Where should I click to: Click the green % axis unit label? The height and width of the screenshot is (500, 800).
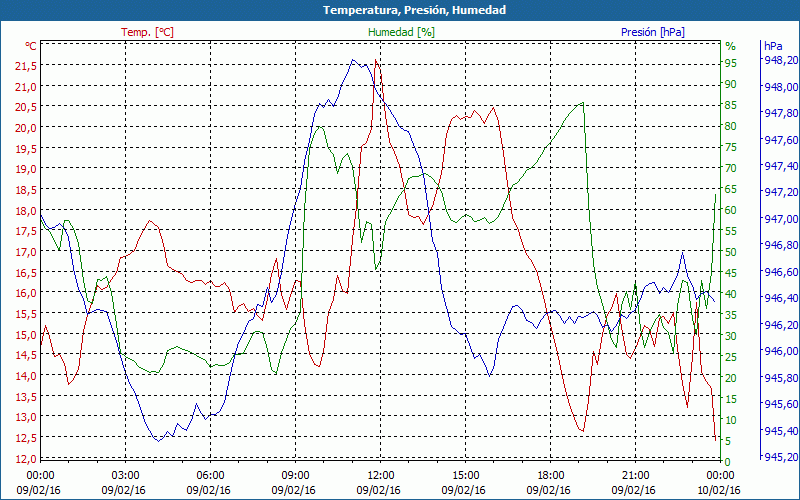(731, 46)
